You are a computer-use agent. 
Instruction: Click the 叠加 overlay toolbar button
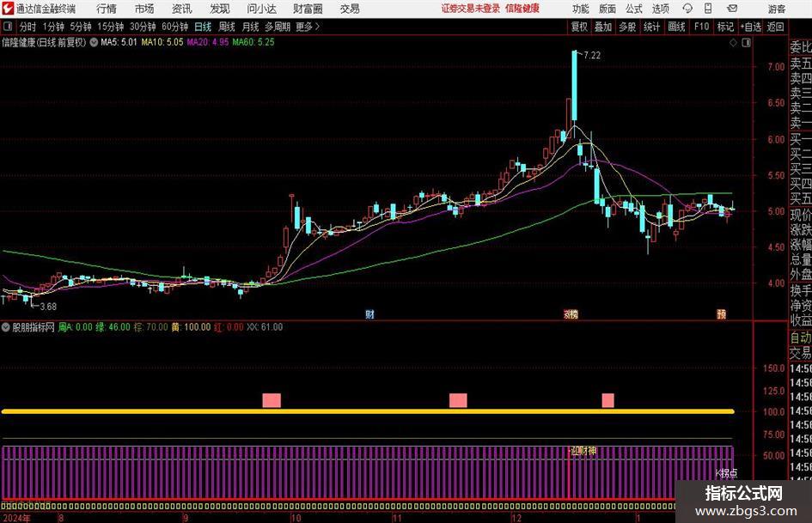pos(603,27)
